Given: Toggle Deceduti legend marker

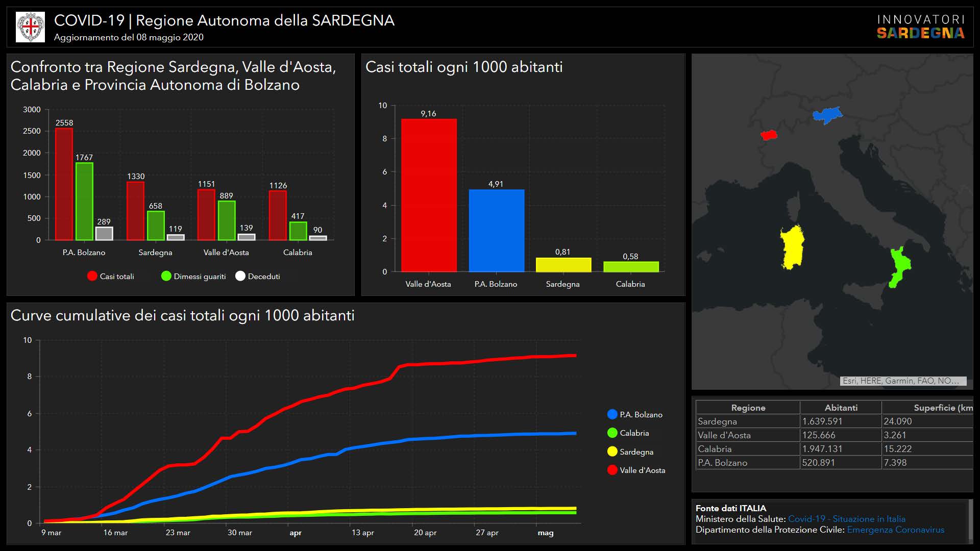Looking at the screenshot, I should coord(240,276).
